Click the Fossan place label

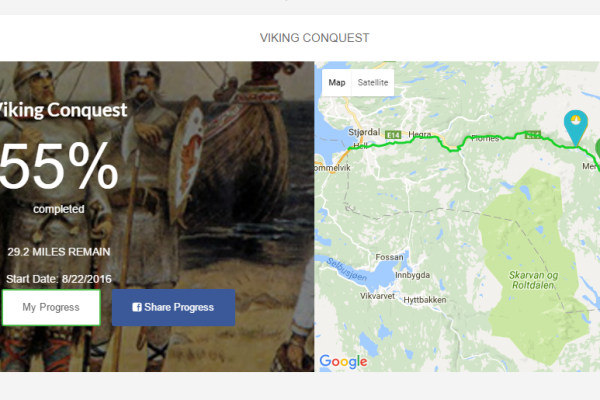[x=389, y=257]
